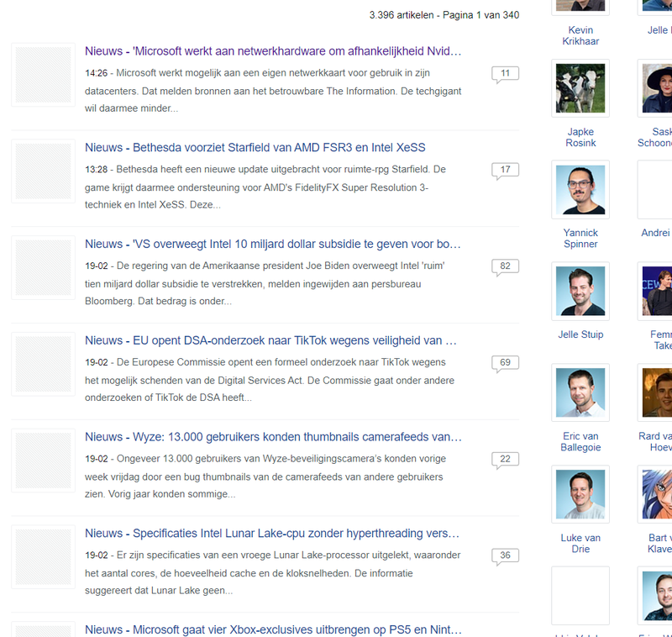The height and width of the screenshot is (637, 672).
Task: Open Eric van Ballegoie's name link
Action: pos(580,441)
